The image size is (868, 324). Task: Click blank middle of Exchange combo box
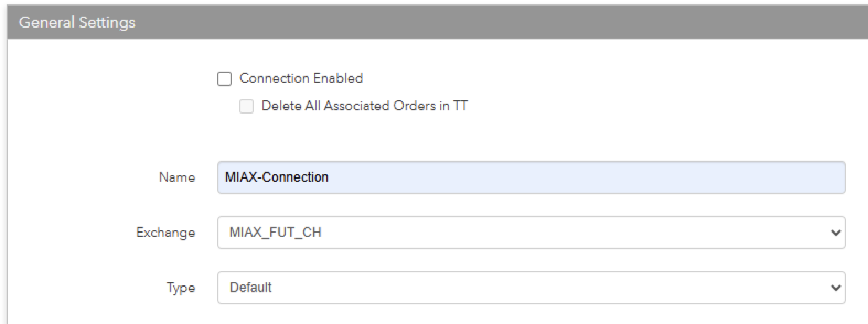click(x=574, y=233)
